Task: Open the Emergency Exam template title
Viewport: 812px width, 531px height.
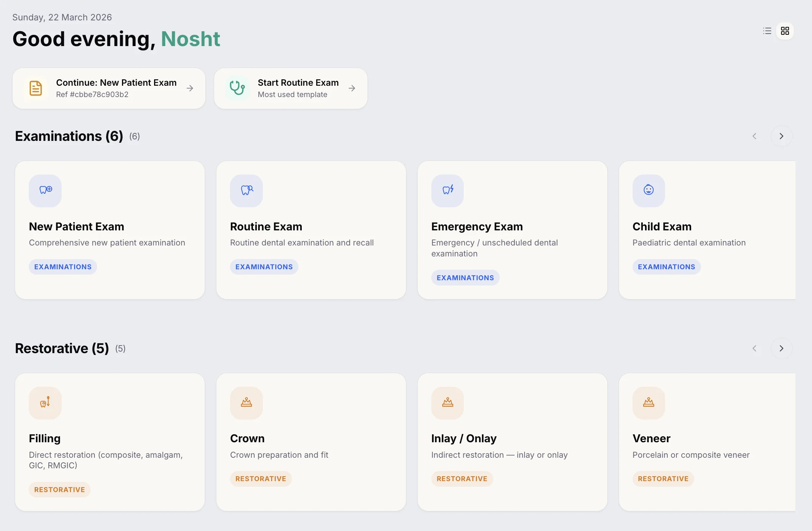Action: click(x=477, y=227)
